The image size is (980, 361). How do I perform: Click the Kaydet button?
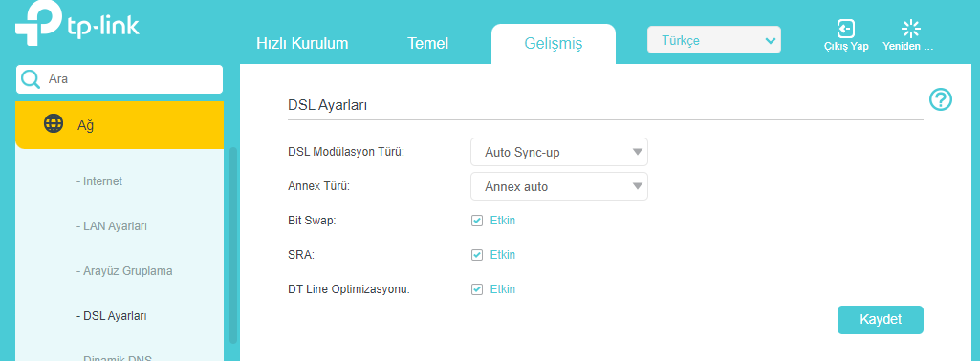[x=880, y=320]
